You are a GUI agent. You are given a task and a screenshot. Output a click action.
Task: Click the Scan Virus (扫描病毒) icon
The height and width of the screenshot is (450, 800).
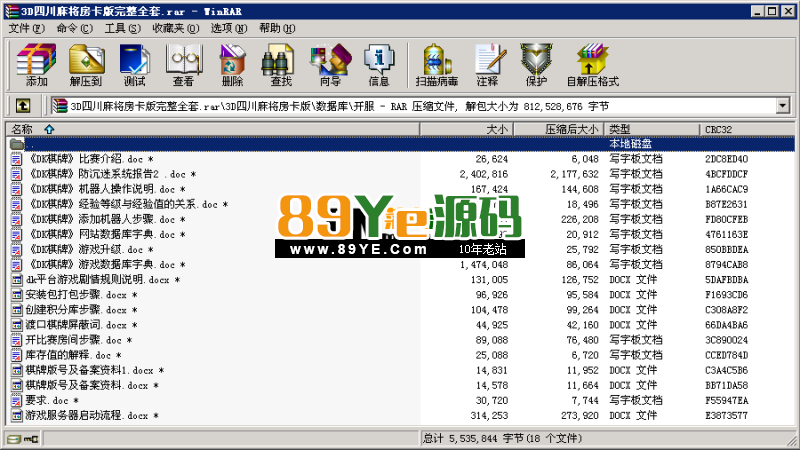(x=437, y=65)
